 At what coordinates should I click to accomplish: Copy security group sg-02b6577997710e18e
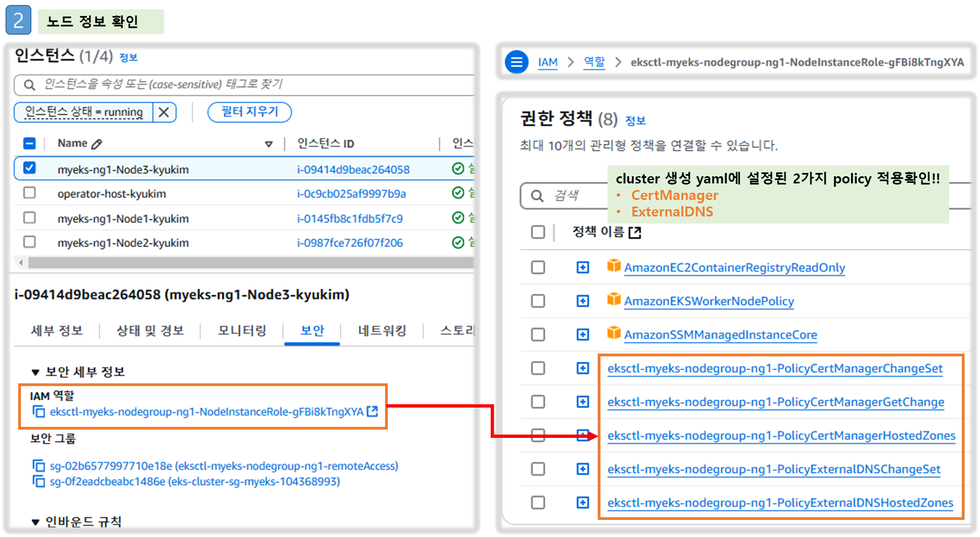click(39, 466)
